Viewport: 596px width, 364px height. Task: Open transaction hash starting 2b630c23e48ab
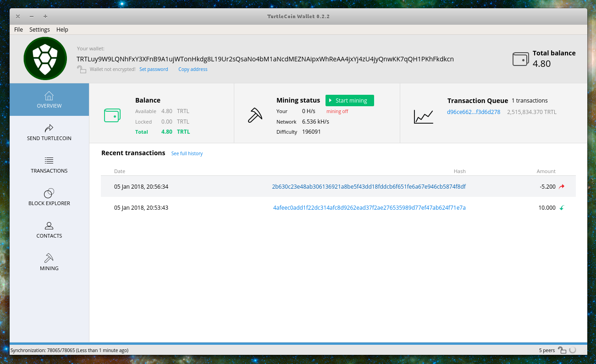(369, 187)
